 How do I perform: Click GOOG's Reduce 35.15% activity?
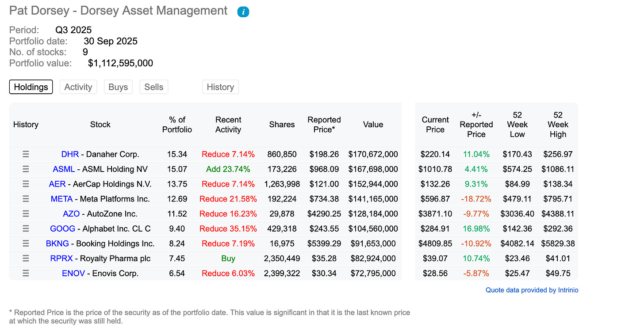click(x=228, y=228)
